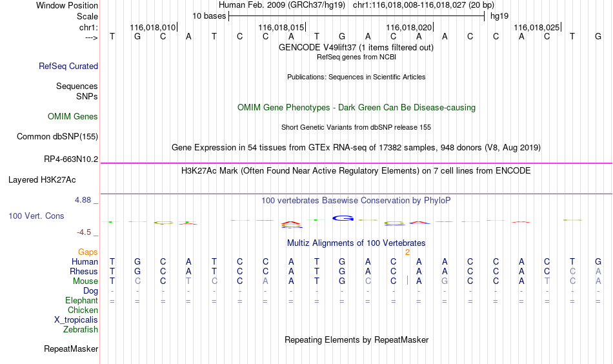Open 'Short Genetic Variants from dbSNP release 155'
613x364 pixels.
click(x=356, y=127)
